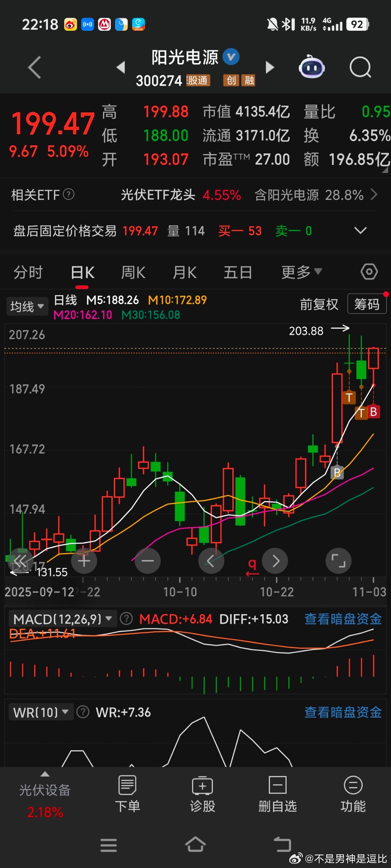Open 功能 functions menu
Screen dimensions: 391x868
[353, 795]
